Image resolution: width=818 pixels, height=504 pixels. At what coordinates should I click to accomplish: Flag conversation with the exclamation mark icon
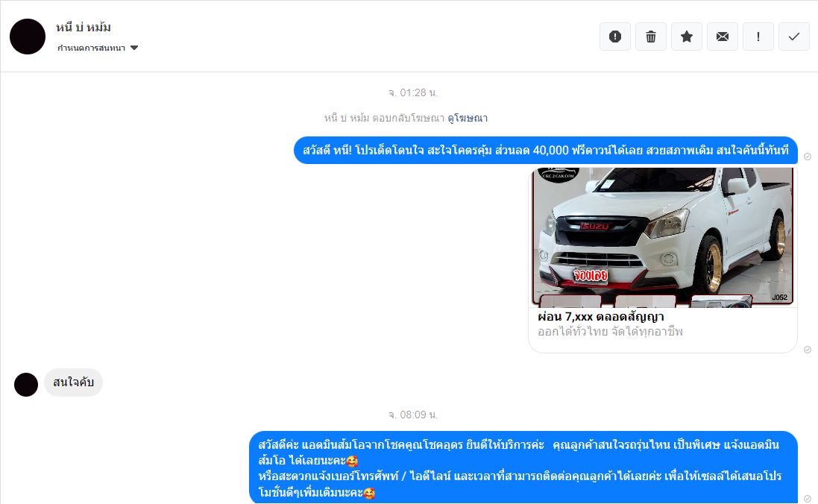point(758,37)
